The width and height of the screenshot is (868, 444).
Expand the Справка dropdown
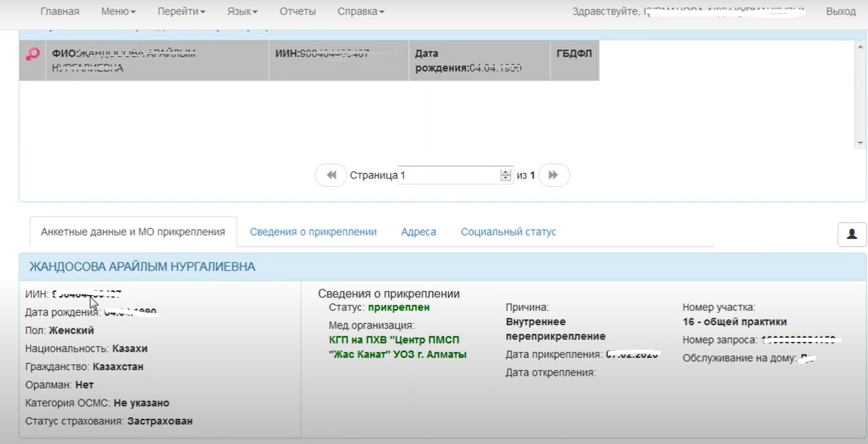[x=361, y=11]
